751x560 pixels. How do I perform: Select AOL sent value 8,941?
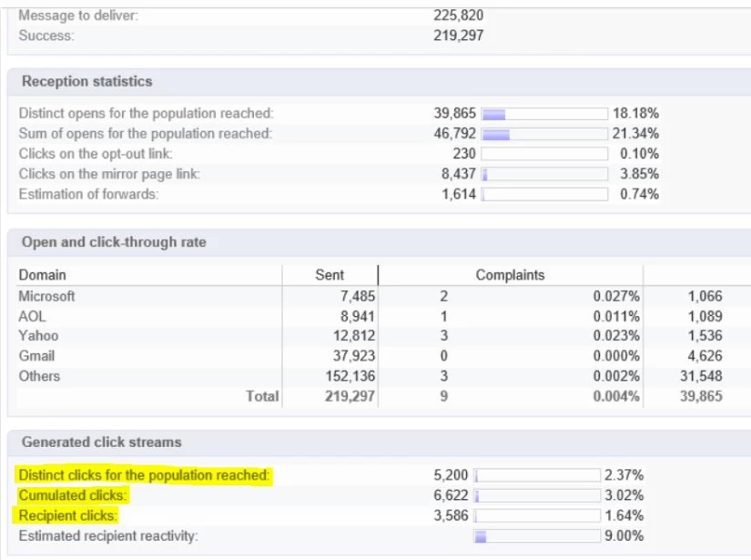pos(358,316)
